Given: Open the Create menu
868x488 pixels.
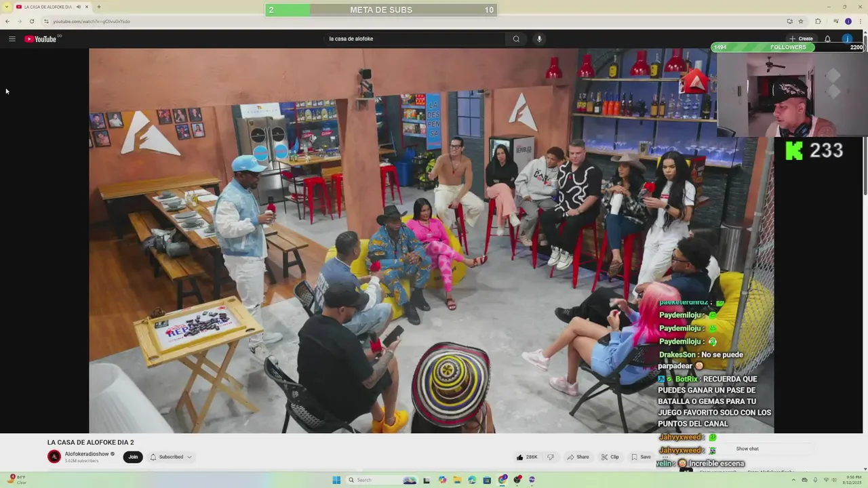Looking at the screenshot, I should click(801, 39).
